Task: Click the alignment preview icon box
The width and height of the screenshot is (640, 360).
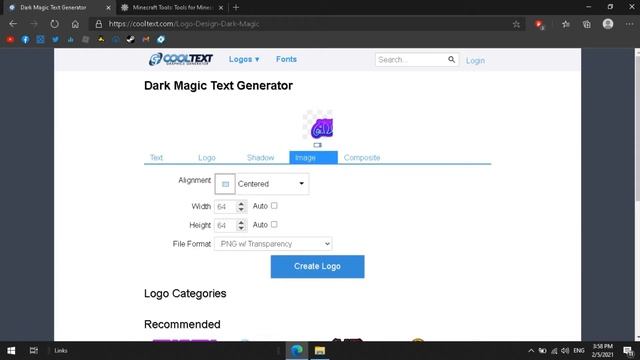Action: tap(225, 184)
